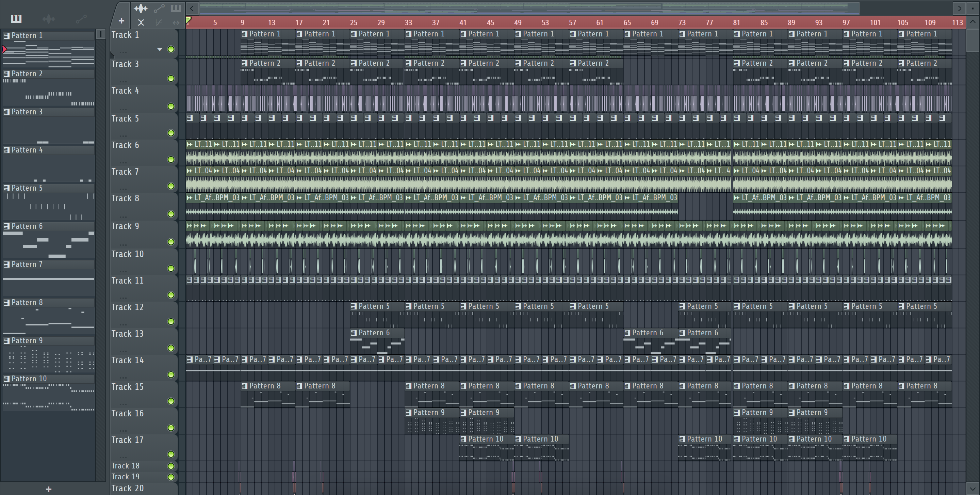
Task: Click the down arrow of the track list scrollbar
Action: coord(973,488)
